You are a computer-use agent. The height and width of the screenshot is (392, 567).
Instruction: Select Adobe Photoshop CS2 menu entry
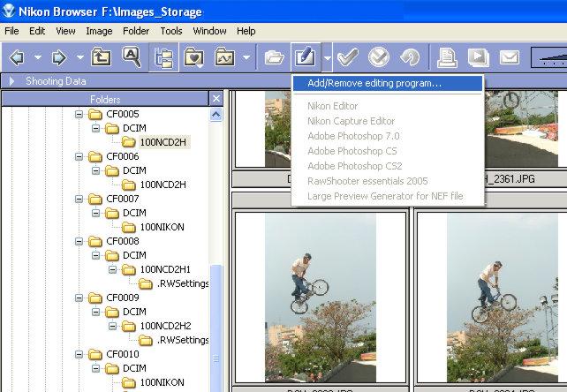388,166
